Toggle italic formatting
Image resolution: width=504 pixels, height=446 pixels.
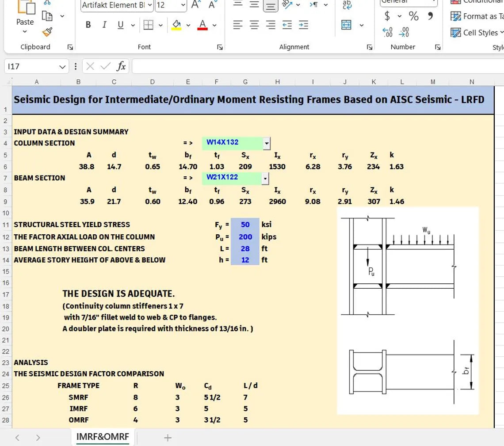tap(104, 25)
